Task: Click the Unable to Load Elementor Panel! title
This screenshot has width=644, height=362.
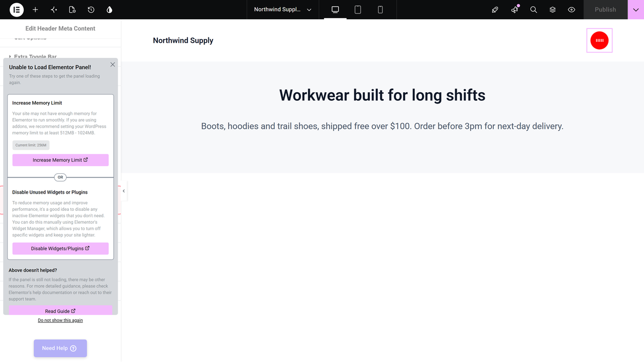Action: tap(50, 67)
